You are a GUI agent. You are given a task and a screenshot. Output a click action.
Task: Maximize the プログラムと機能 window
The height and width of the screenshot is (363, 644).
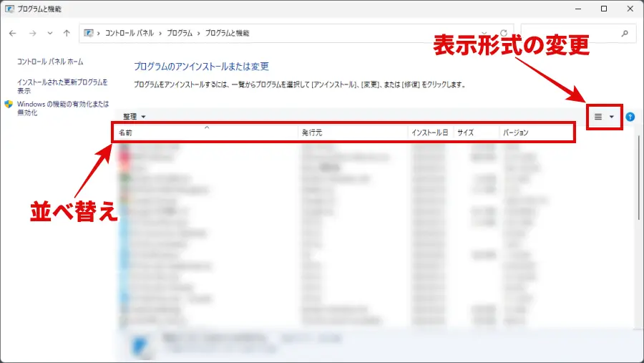pos(604,9)
